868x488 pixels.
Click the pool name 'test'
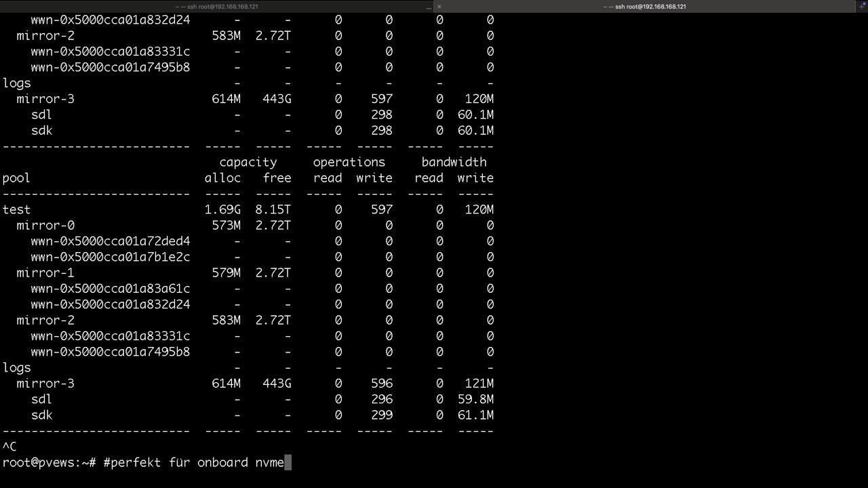click(x=16, y=209)
